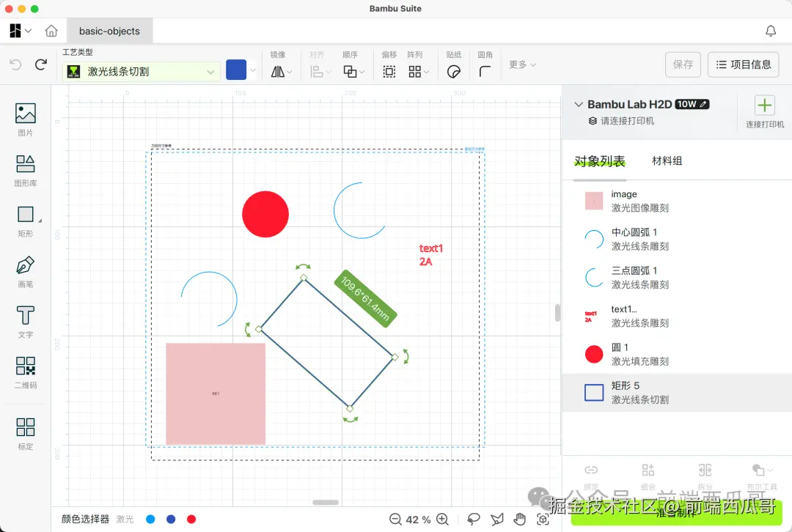Click the red circle on canvas
The width and height of the screenshot is (792, 532).
pos(265,214)
